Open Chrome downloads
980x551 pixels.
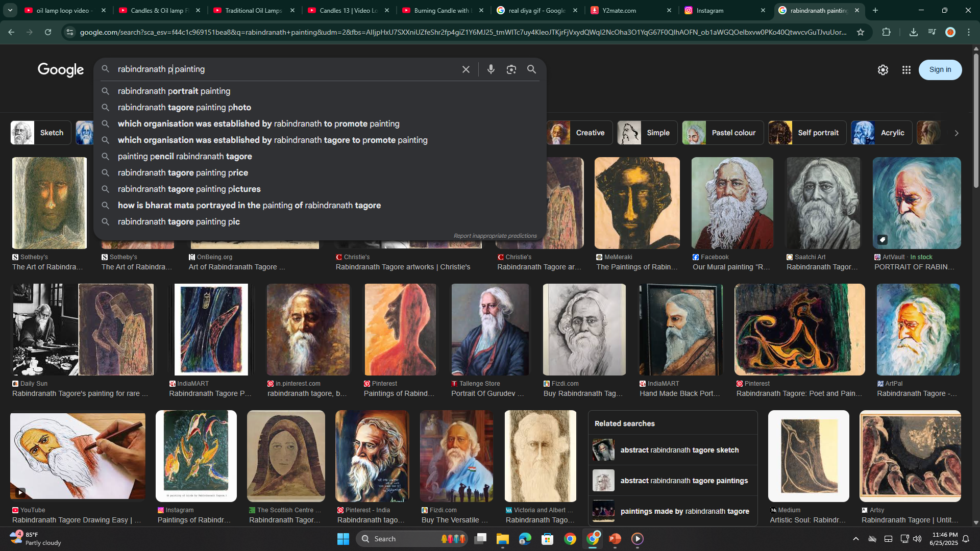point(913,32)
